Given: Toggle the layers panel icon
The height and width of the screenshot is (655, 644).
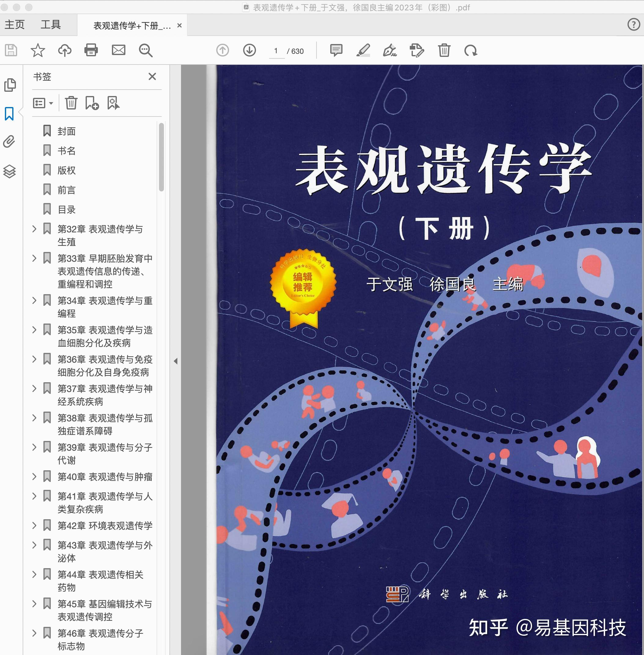Looking at the screenshot, I should [9, 172].
